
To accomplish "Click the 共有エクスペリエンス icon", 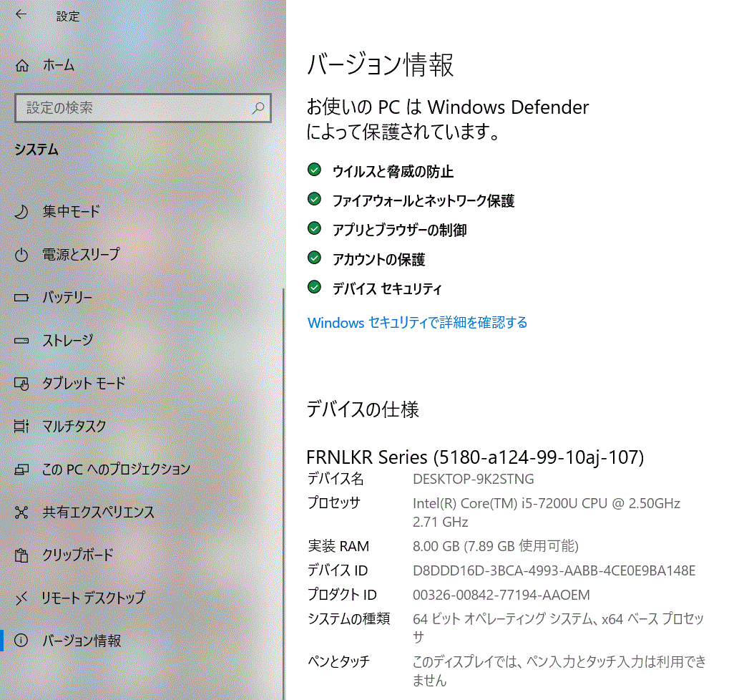I will tap(21, 512).
